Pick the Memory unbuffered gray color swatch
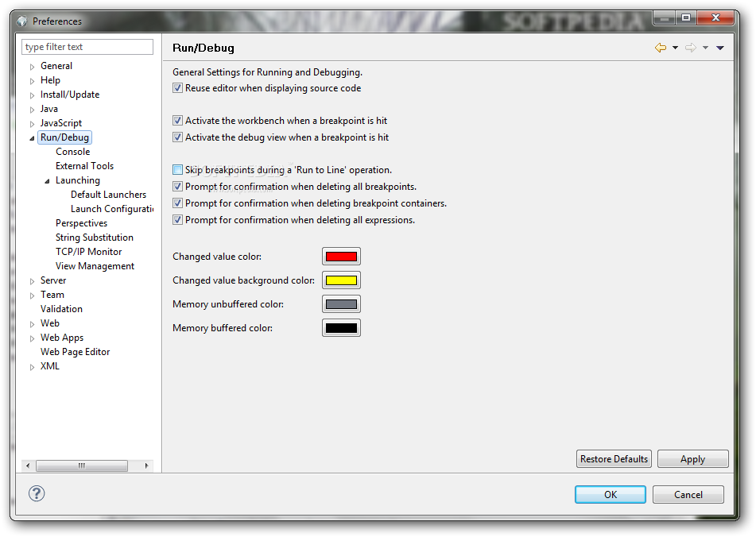Image resolution: width=756 pixels, height=537 pixels. tap(341, 304)
